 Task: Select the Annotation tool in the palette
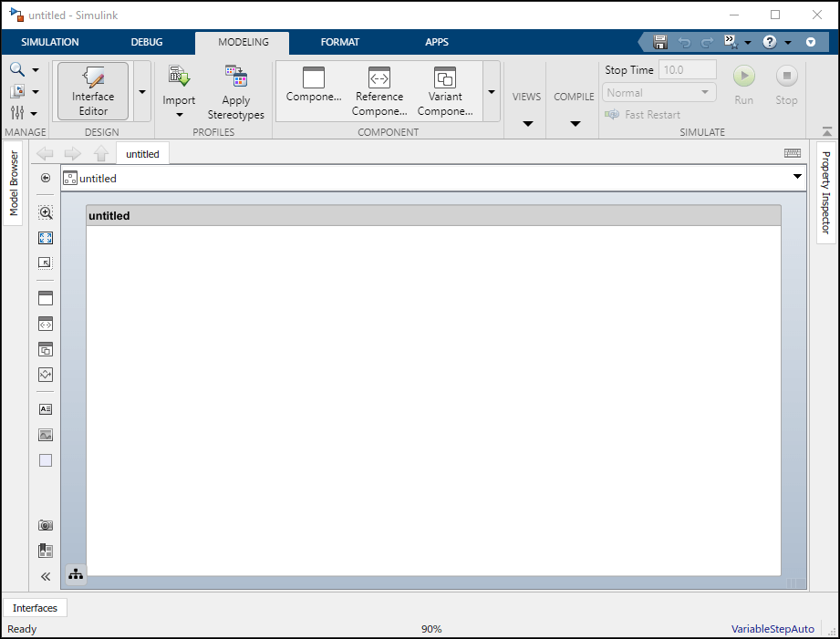[45, 408]
